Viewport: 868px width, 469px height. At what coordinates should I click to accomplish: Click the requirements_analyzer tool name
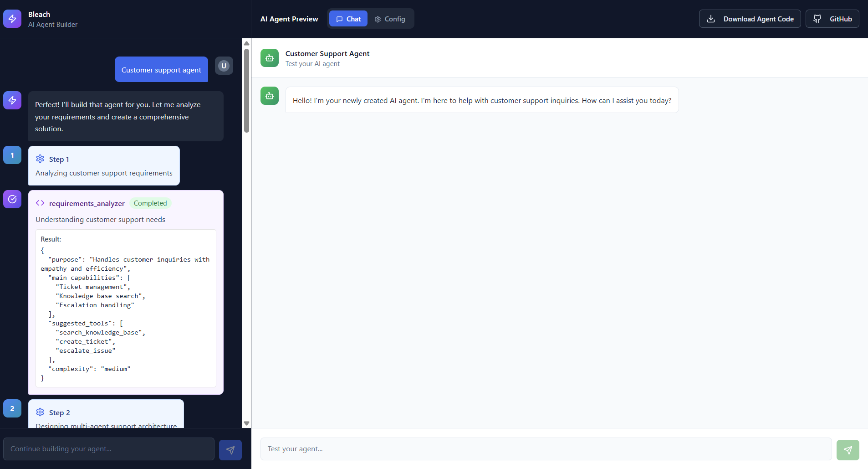[x=87, y=203]
